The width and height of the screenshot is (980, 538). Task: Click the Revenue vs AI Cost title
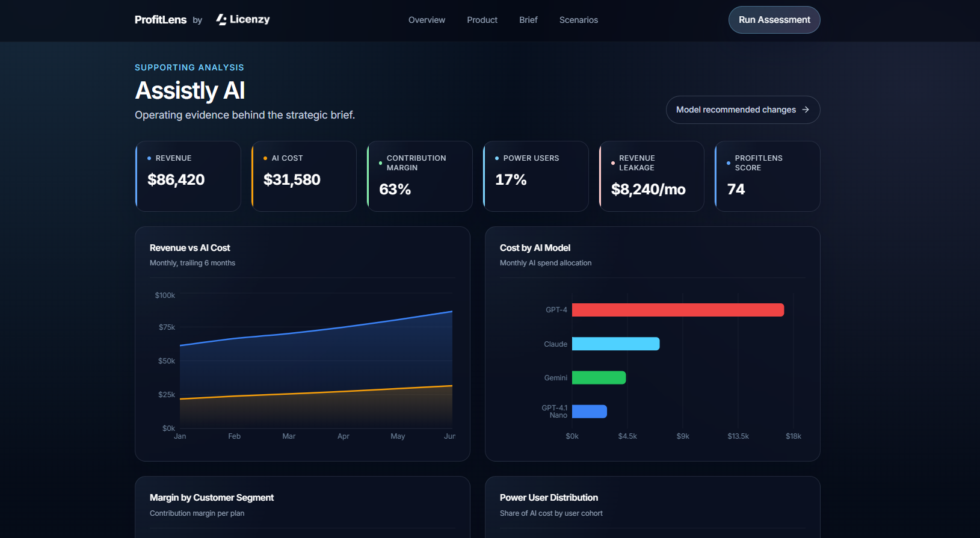190,248
